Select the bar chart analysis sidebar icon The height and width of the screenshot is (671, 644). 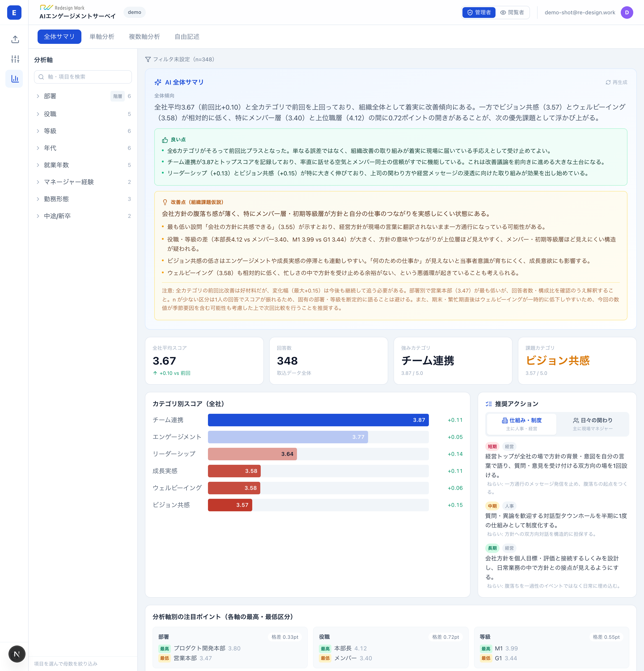point(15,79)
